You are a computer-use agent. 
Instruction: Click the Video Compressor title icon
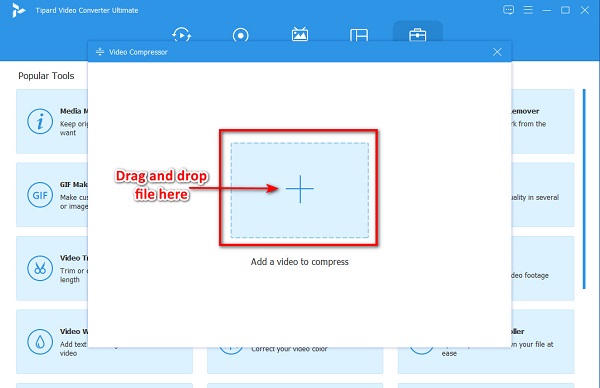[100, 52]
